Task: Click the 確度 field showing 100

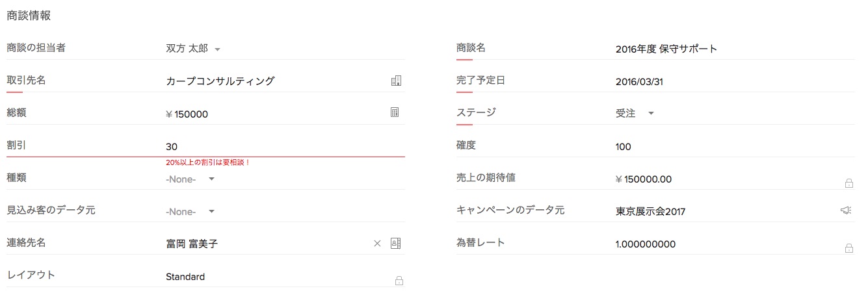Action: tap(624, 147)
